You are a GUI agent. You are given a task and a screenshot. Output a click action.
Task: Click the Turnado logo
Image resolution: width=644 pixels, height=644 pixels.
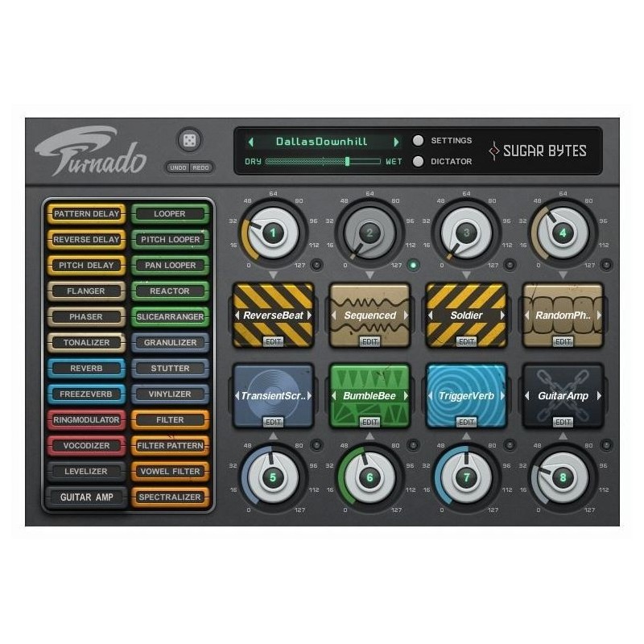tap(90, 151)
